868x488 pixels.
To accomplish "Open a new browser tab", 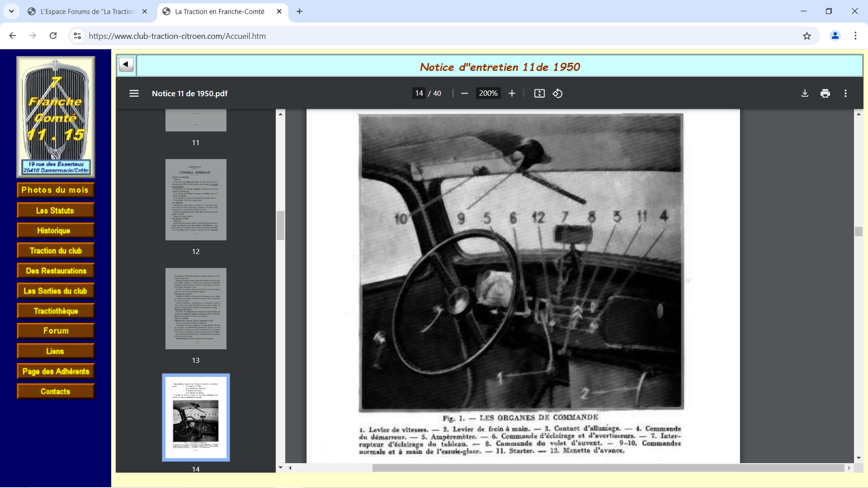I will point(299,12).
